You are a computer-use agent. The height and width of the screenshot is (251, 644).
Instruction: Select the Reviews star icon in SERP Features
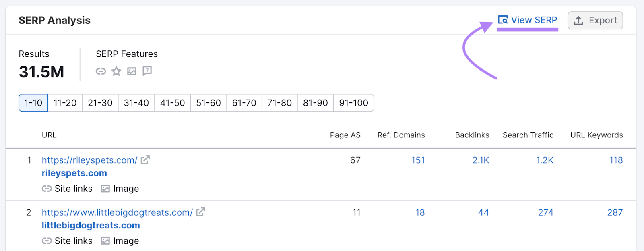pos(116,71)
